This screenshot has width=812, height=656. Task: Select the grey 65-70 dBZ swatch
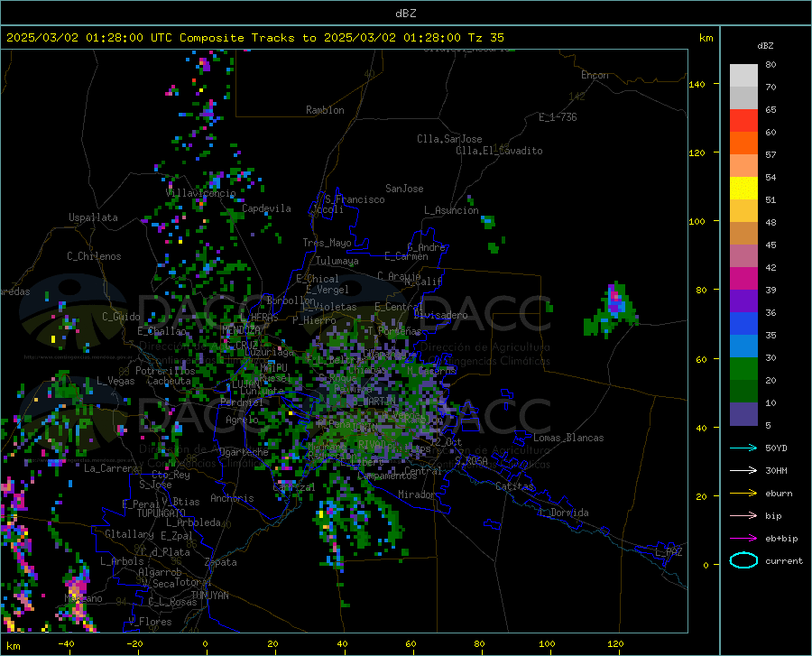[743, 98]
